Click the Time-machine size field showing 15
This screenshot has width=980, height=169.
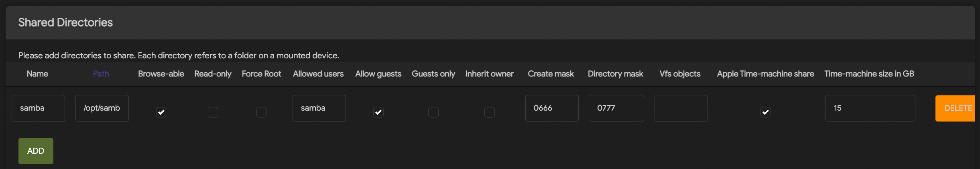coord(870,108)
